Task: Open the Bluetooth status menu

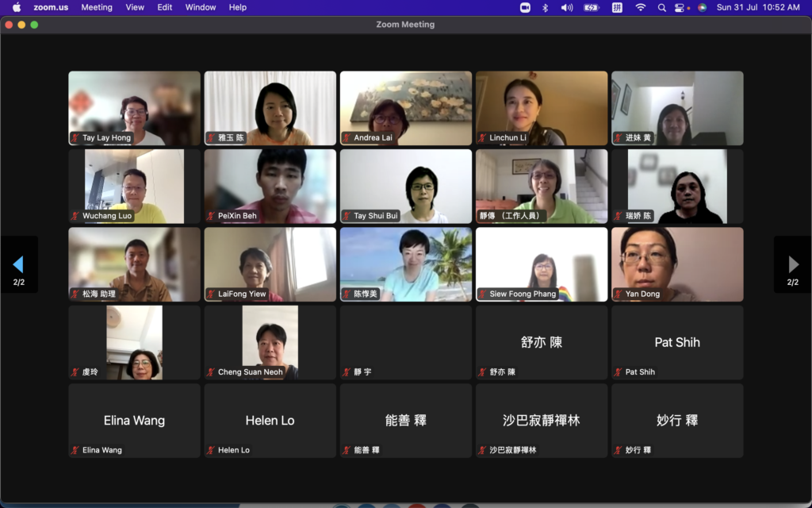Action: [546, 7]
